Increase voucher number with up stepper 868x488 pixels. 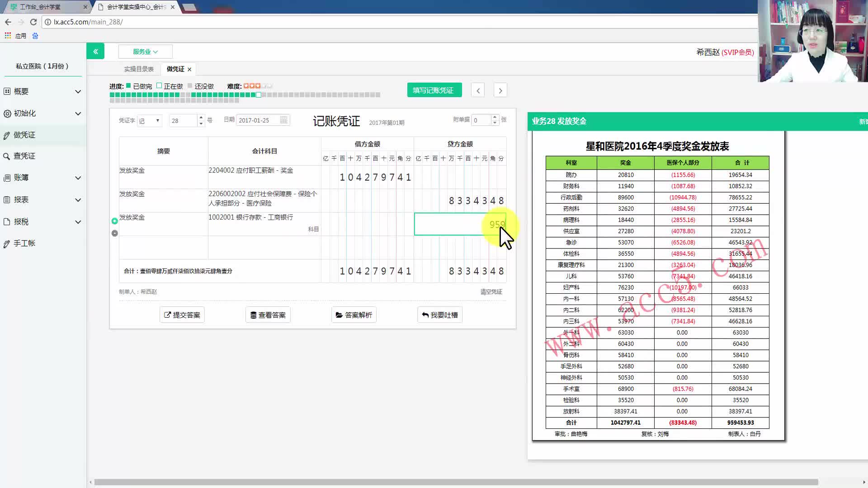coord(201,117)
